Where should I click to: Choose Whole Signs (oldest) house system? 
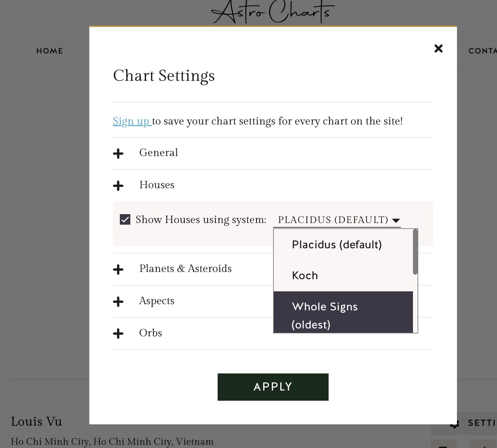point(343,312)
